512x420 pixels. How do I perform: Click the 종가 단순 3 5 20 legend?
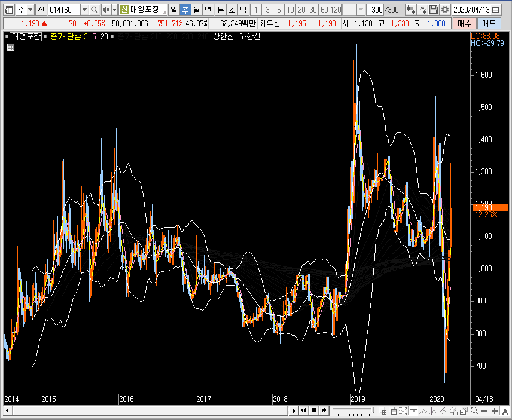point(79,36)
